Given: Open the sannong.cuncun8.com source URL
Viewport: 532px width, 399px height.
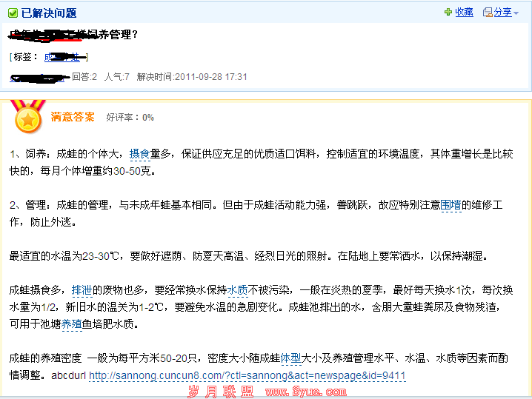Looking at the screenshot, I should point(247,375).
